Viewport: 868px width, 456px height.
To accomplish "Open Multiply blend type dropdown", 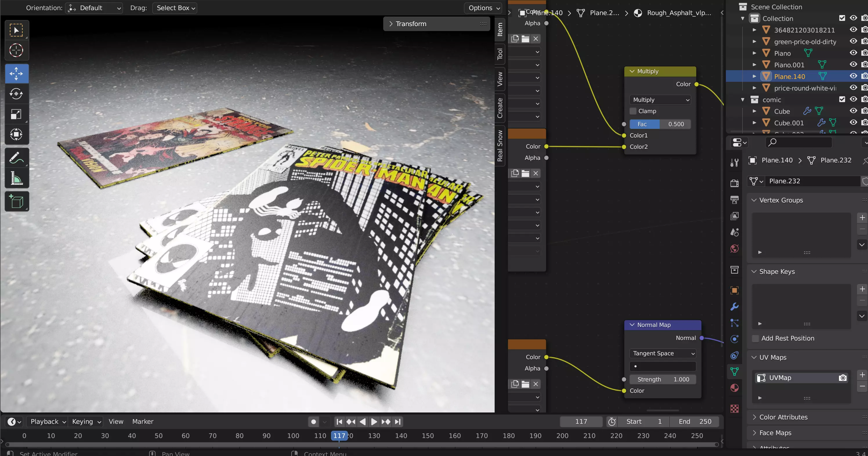I will click(x=661, y=100).
